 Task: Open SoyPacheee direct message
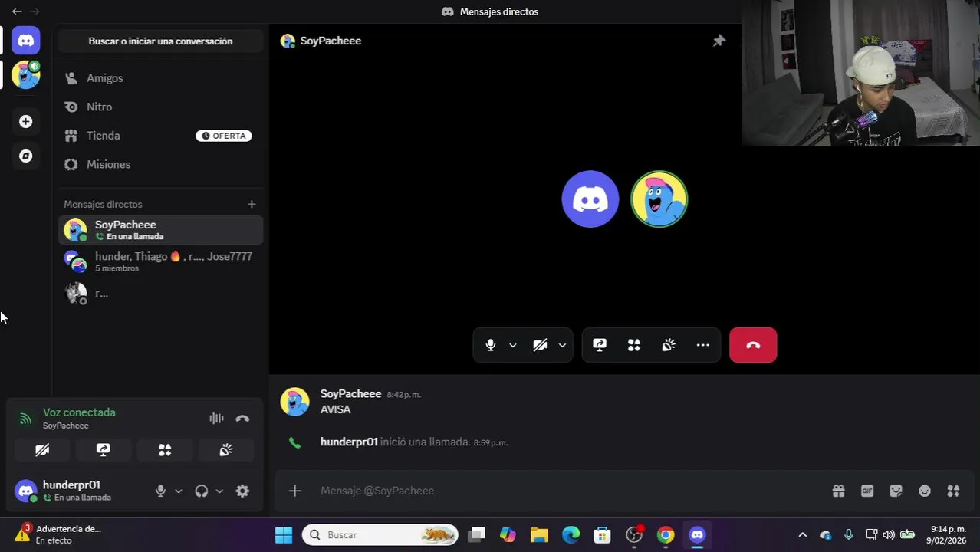coord(160,230)
